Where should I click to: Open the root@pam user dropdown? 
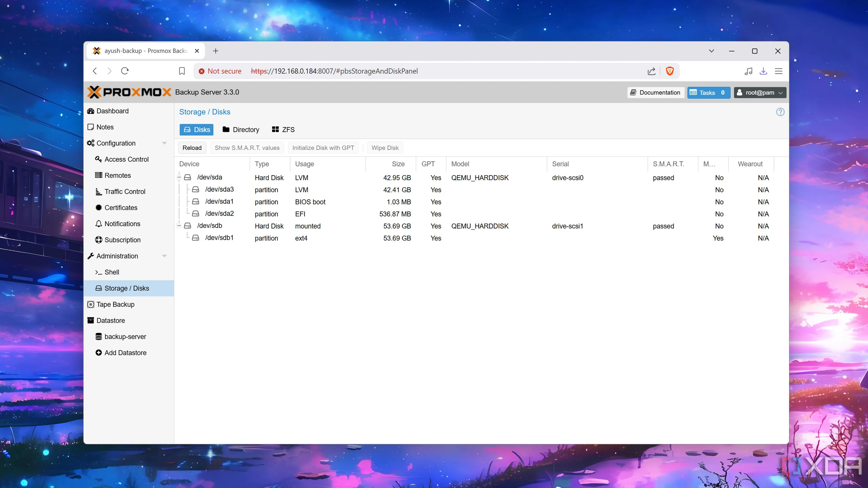click(760, 93)
